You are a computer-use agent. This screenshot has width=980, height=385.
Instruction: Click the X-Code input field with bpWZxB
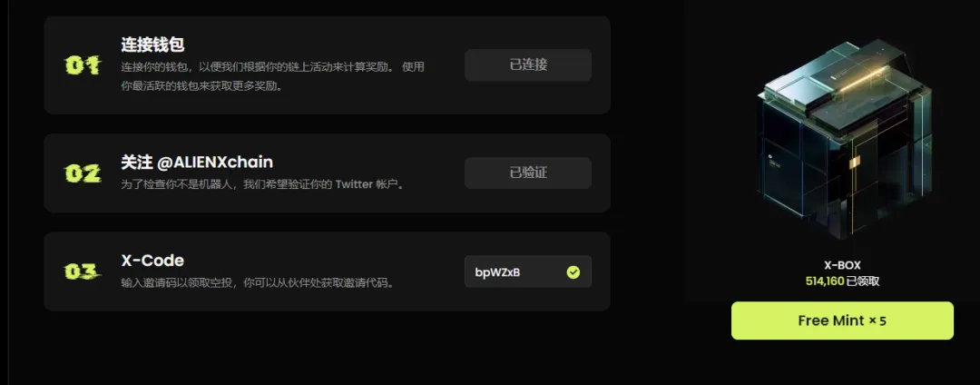click(528, 271)
